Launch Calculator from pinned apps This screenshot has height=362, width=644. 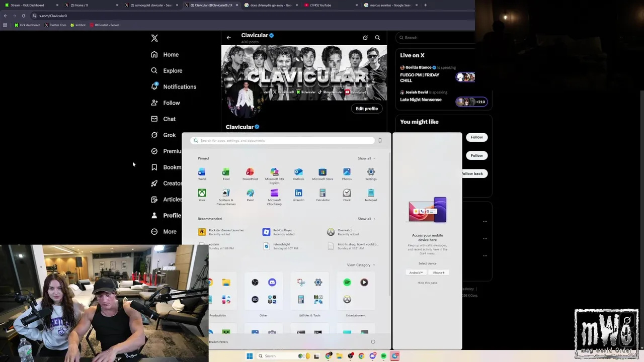pyautogui.click(x=323, y=195)
